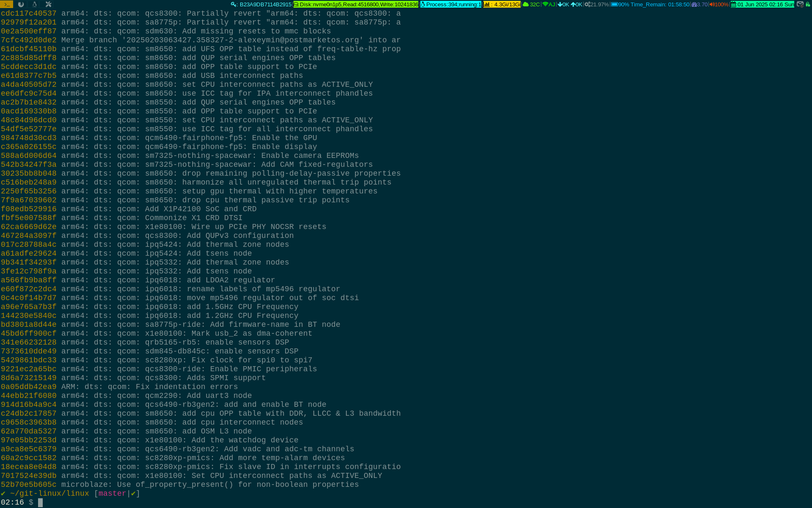Click text 'ARM: dts: qcom: Fix indentation errors'
812x508 pixels.
pos(149,387)
